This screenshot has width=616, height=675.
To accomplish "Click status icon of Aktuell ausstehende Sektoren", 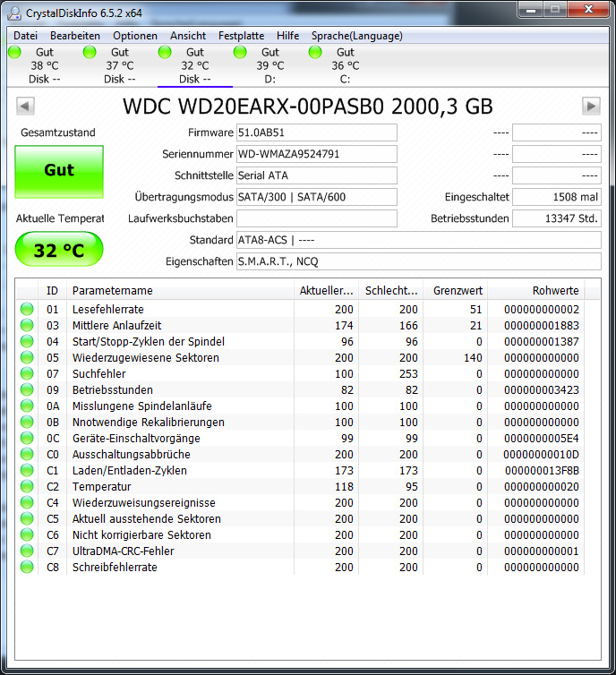I will (27, 518).
